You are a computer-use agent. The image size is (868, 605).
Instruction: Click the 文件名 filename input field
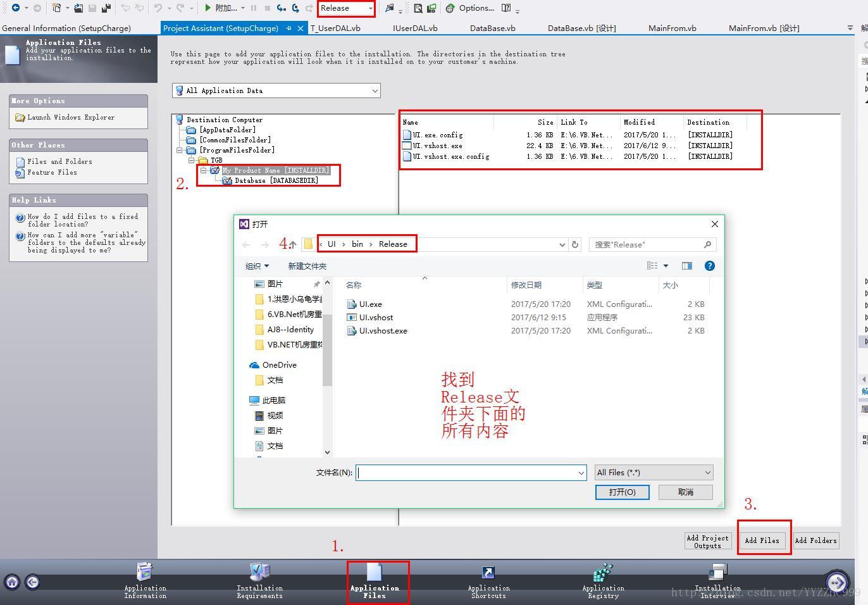pyautogui.click(x=471, y=472)
